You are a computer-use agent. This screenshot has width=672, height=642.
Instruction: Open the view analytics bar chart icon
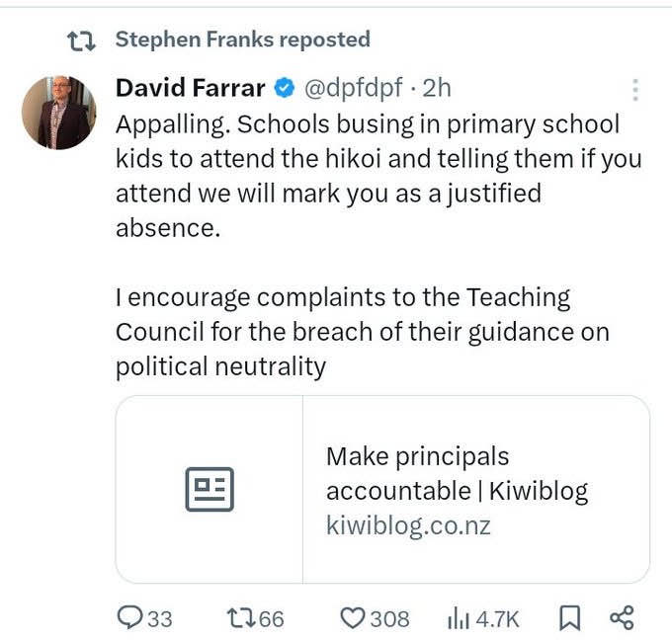point(459,618)
